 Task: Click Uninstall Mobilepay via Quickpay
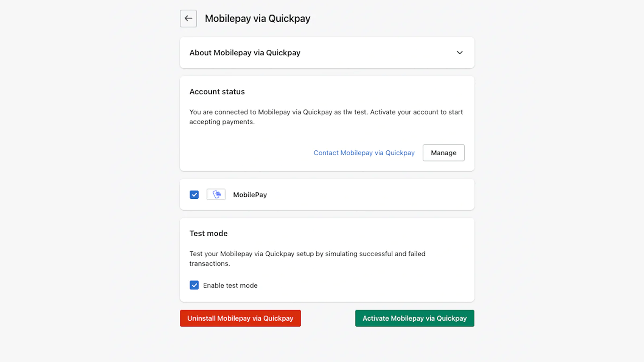[240, 318]
